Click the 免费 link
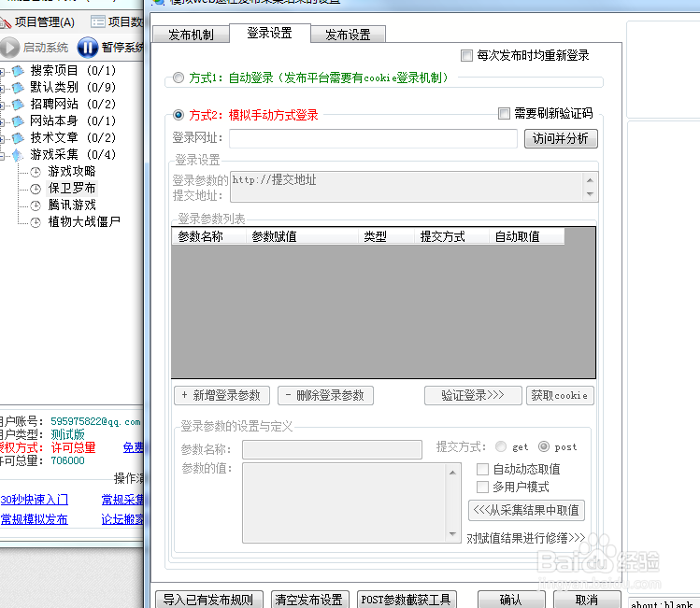The width and height of the screenshot is (700, 608). click(133, 447)
